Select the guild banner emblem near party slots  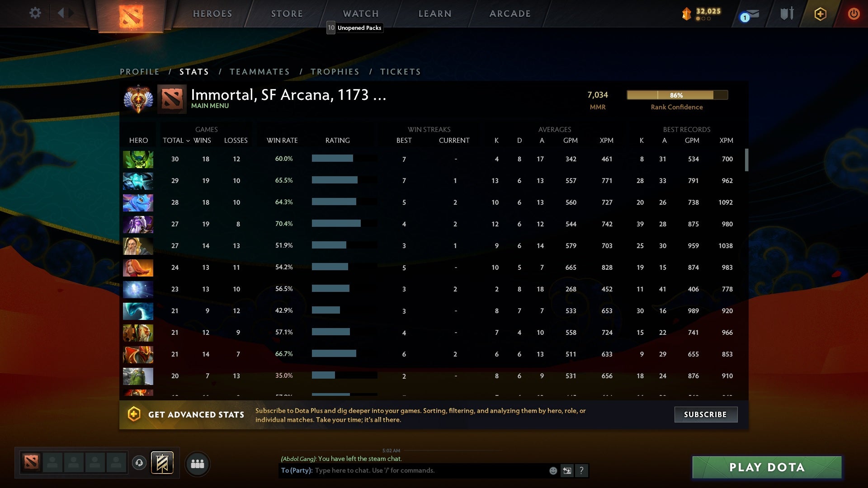(162, 463)
